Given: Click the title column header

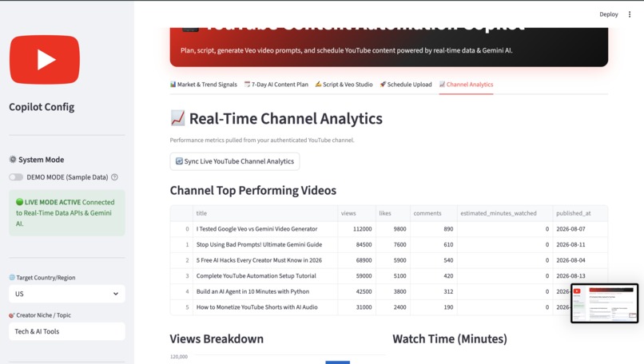Looking at the screenshot, I should point(265,213).
